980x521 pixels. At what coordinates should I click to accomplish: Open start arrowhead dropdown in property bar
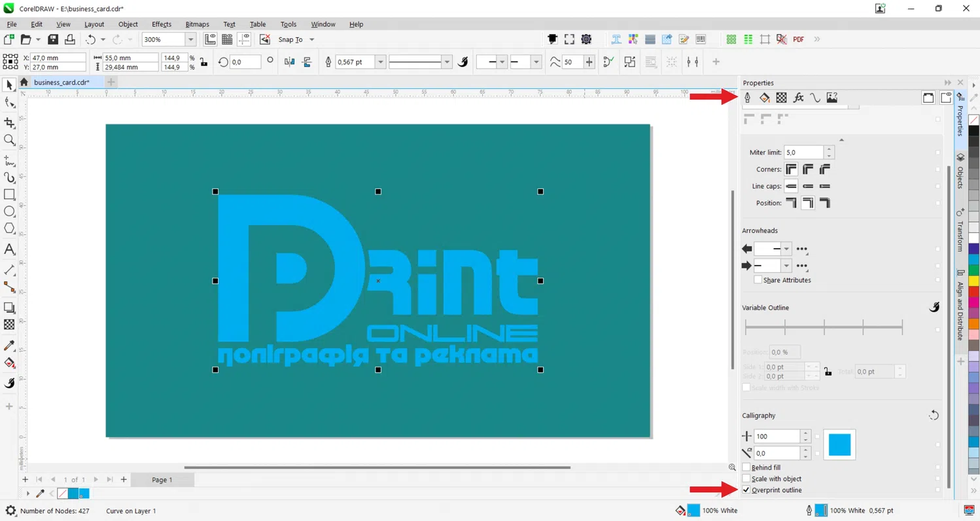coord(502,62)
